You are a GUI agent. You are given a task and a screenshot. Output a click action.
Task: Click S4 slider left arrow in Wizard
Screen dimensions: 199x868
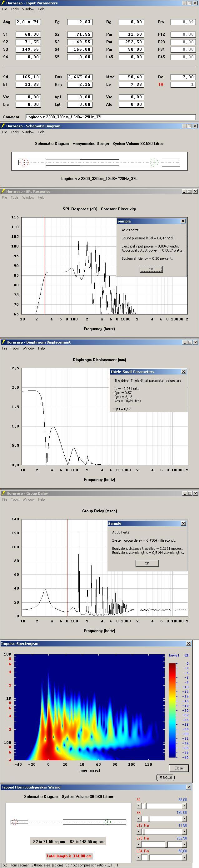138,819
